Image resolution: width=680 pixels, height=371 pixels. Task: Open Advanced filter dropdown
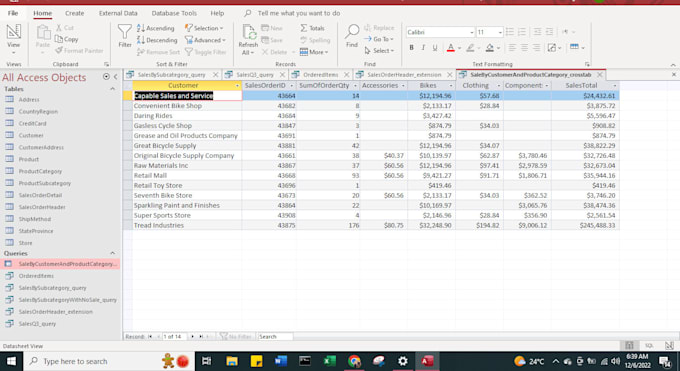[205, 40]
